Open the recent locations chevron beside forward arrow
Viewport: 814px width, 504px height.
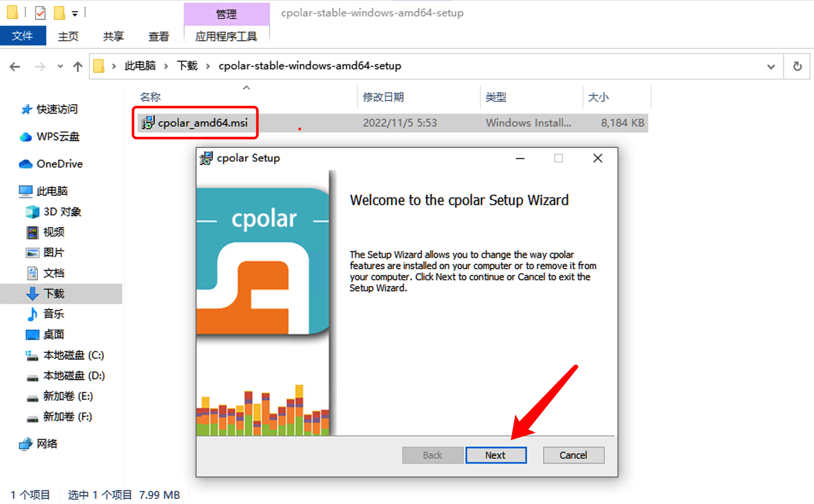pos(60,66)
